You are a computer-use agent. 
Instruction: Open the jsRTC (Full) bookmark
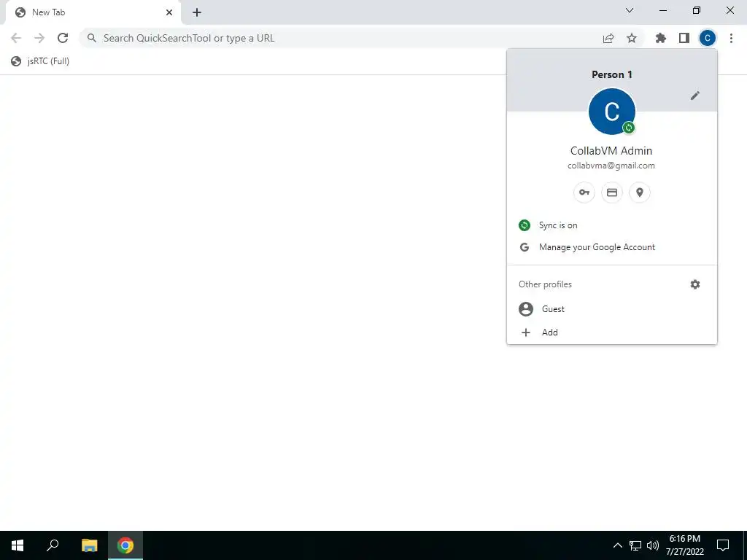point(41,61)
